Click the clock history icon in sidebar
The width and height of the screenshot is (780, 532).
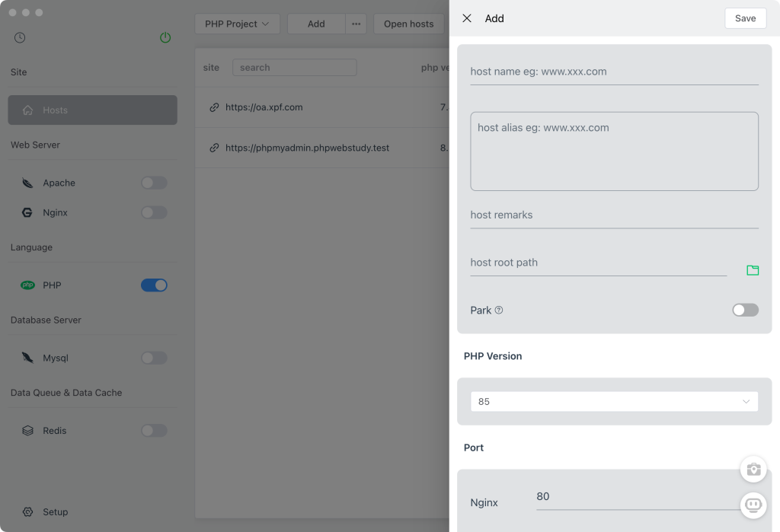point(20,37)
